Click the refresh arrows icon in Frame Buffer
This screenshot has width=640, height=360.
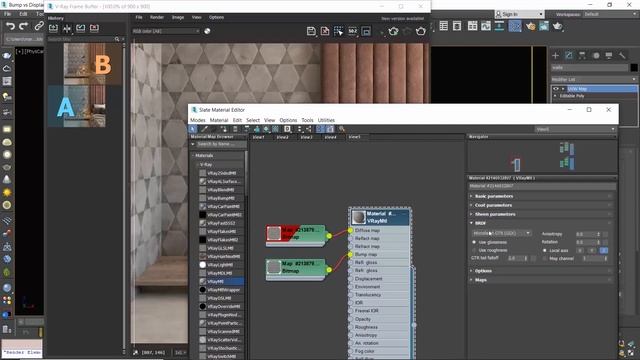point(393,31)
